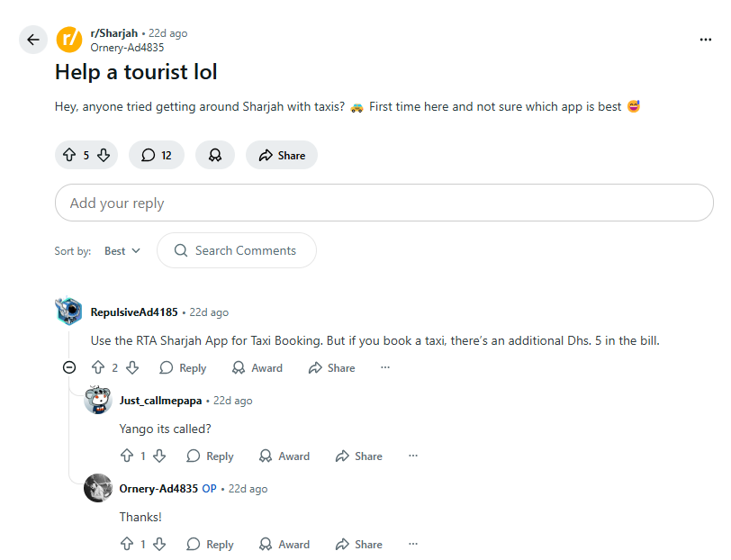Open the Sort by Best dropdown
The width and height of the screenshot is (731, 560).
(122, 251)
